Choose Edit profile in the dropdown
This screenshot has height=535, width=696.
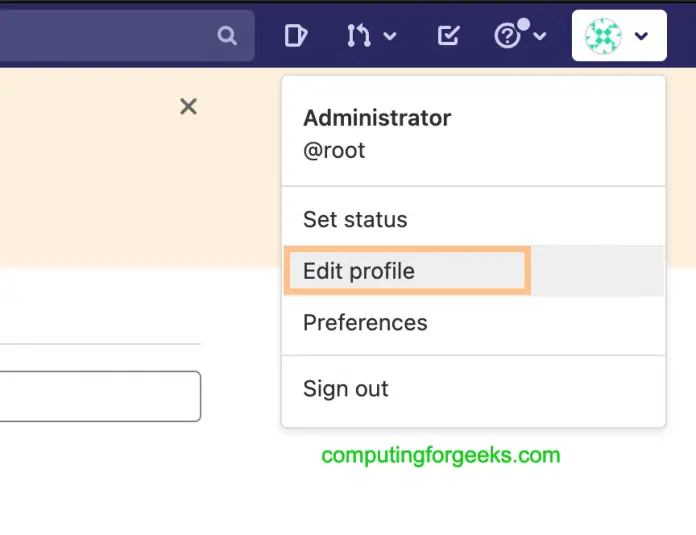coord(359,271)
